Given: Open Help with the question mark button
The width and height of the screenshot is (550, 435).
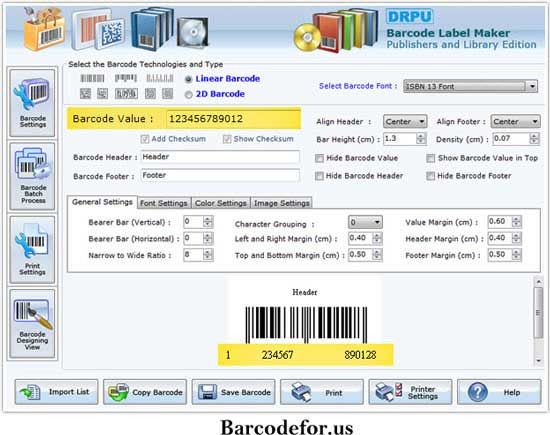Looking at the screenshot, I should [x=499, y=392].
